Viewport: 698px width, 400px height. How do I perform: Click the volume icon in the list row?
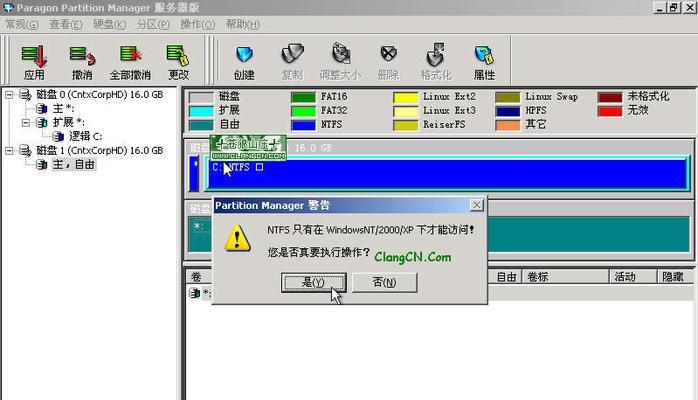pos(195,293)
